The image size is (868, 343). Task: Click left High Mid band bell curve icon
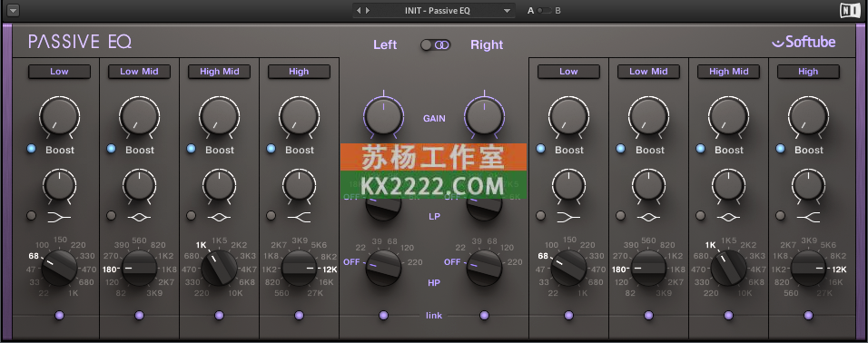pyautogui.click(x=219, y=218)
